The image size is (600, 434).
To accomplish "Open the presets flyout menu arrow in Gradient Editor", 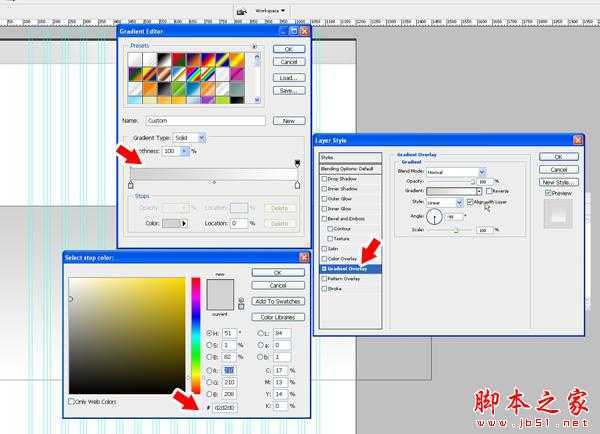I will [254, 46].
